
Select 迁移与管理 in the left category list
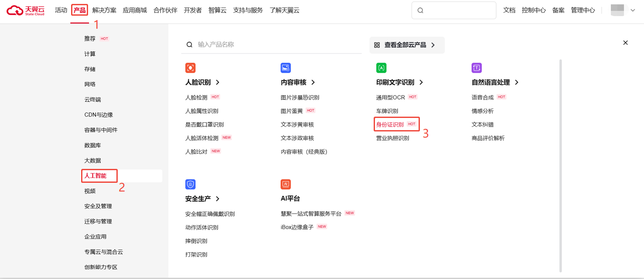click(x=98, y=222)
